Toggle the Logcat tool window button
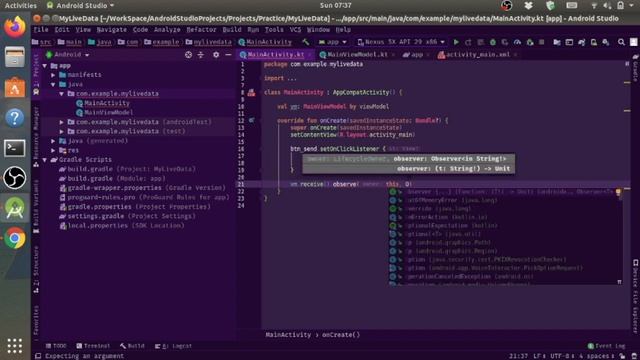640x360 pixels. coord(173,346)
